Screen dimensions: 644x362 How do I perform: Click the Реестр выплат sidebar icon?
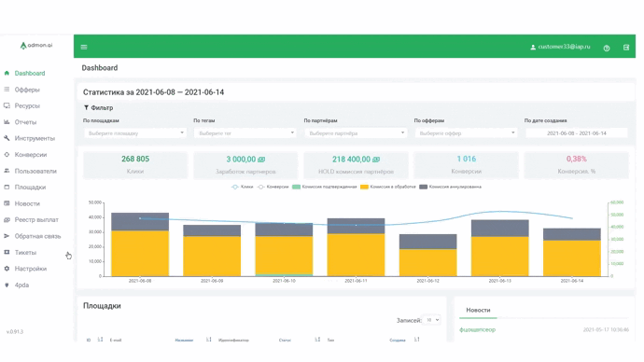(x=7, y=219)
